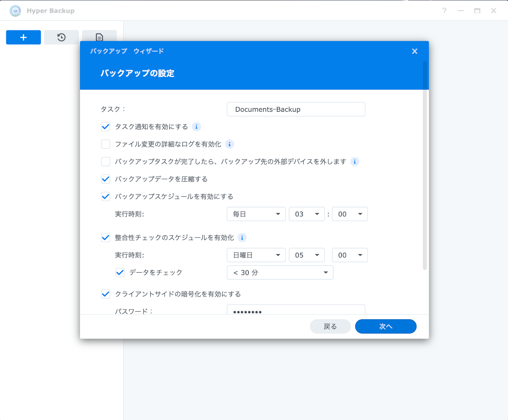
Task: Open the log document icon
Action: pyautogui.click(x=99, y=37)
